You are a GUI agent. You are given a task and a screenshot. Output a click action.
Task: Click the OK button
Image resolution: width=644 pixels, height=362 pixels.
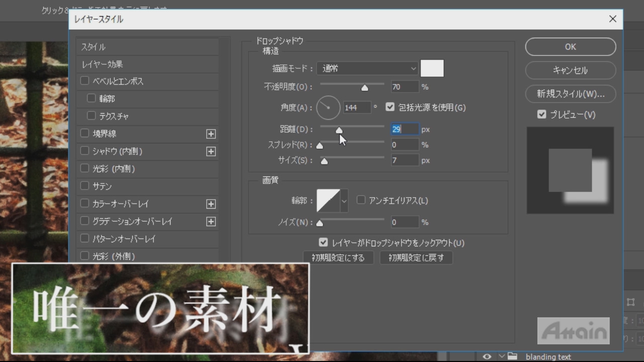pyautogui.click(x=570, y=47)
